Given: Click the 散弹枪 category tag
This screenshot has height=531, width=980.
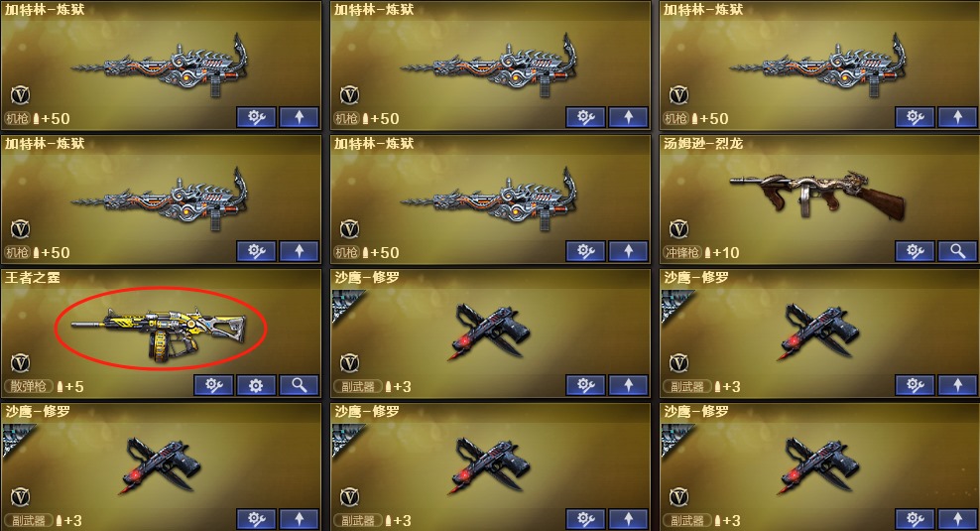Looking at the screenshot, I should coord(28,386).
